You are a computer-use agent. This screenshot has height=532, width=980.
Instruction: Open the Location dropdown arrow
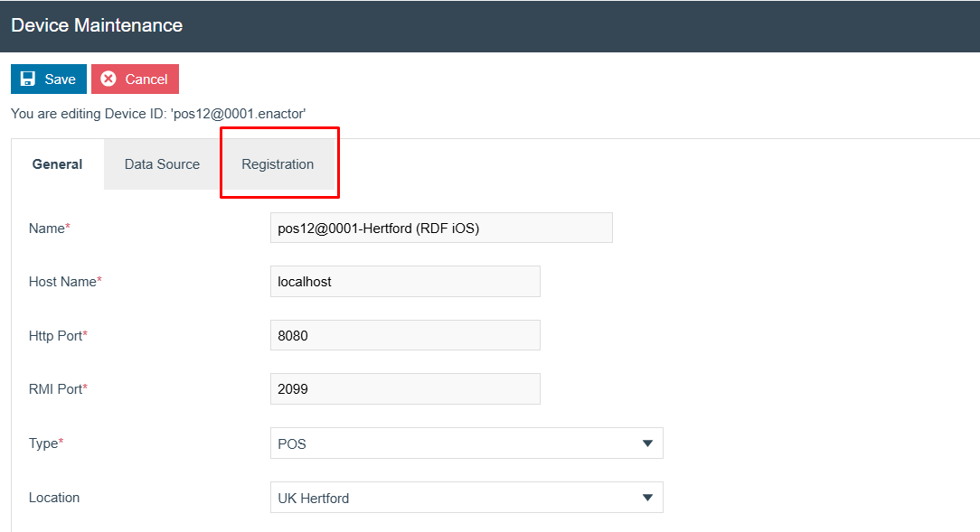pyautogui.click(x=647, y=498)
